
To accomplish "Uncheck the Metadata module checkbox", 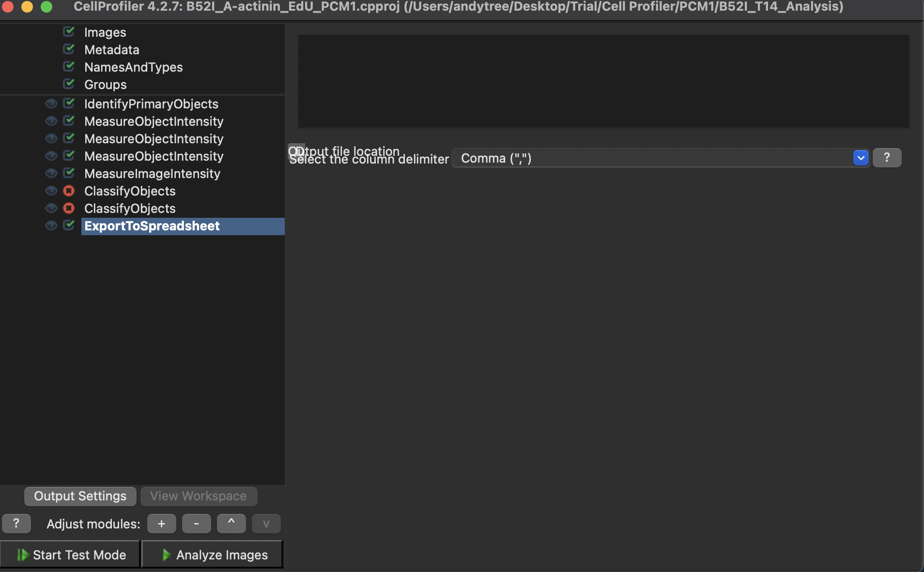I will [x=68, y=49].
